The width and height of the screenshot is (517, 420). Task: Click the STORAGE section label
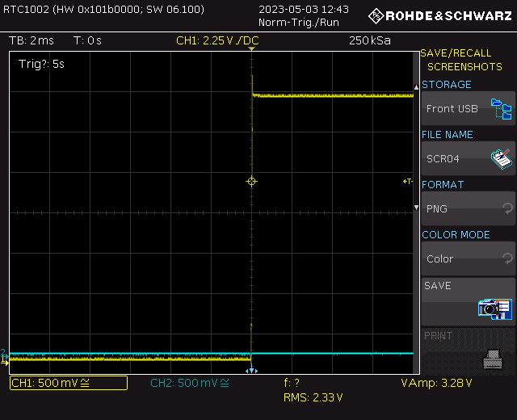(447, 85)
